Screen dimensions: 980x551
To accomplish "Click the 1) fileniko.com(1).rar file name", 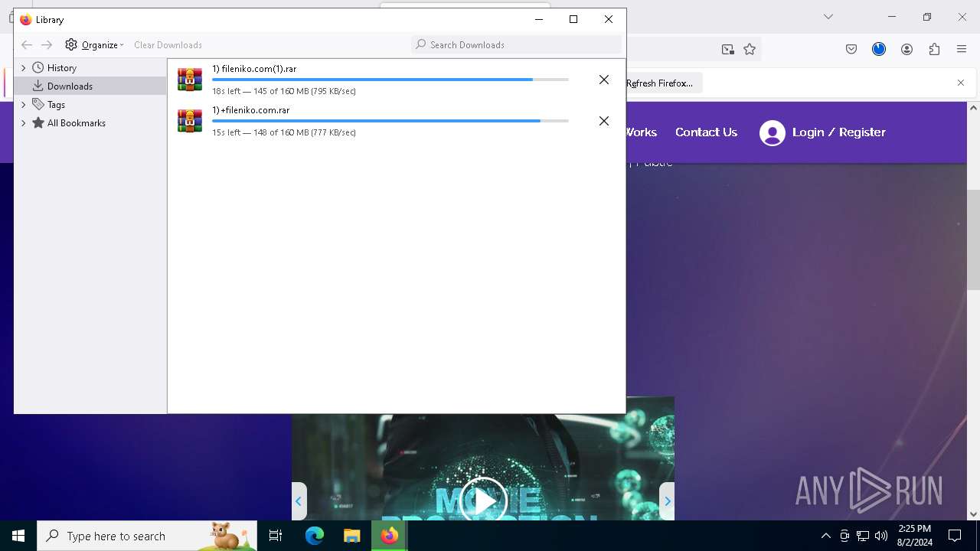I will (254, 69).
